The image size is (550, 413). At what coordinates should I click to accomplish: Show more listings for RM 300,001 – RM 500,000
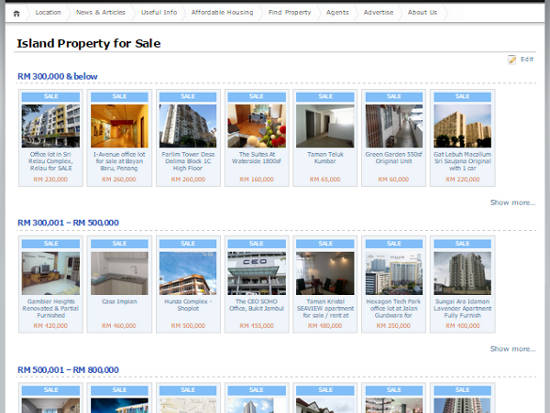512,349
